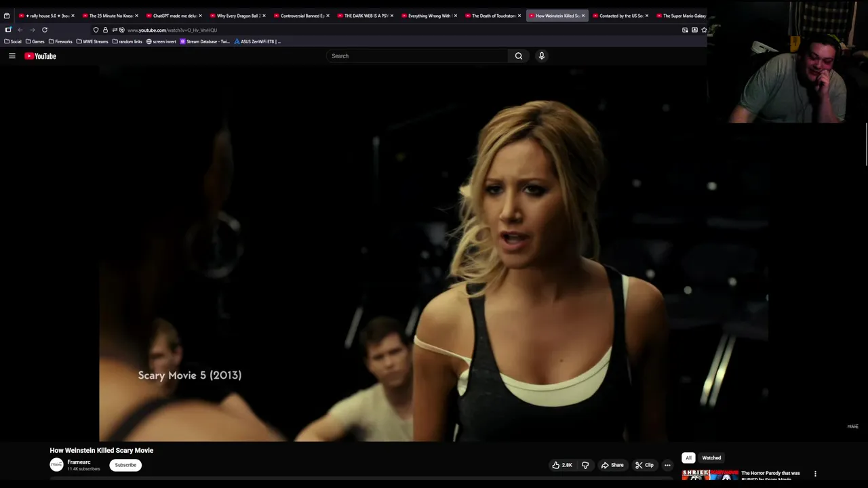Open the WWE Streams bookmarks folder
This screenshot has width=868, height=488.
click(92, 41)
